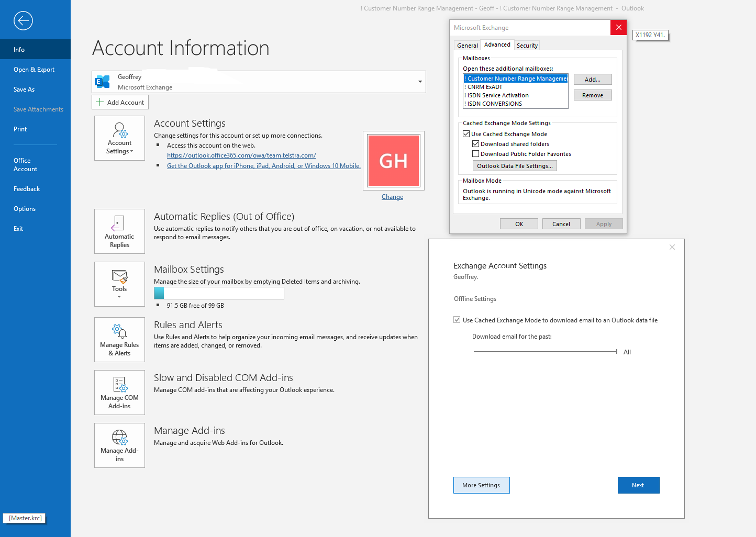Toggle cached mode checkbox in Exchange Account Settings

click(457, 320)
